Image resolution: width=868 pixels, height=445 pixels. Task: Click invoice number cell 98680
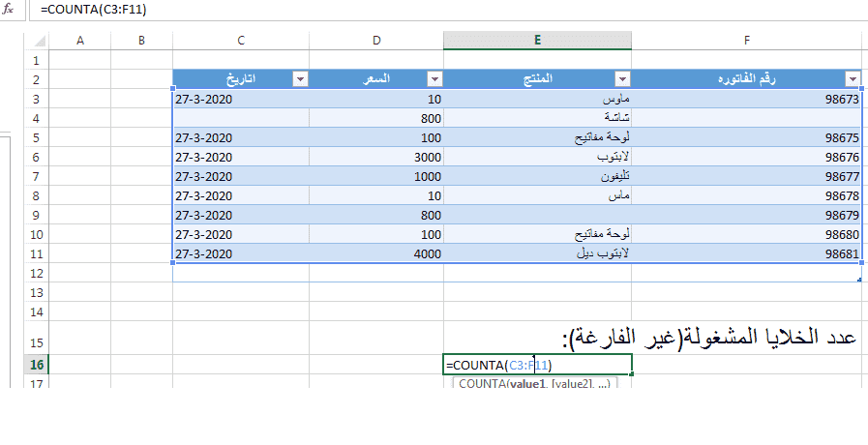(x=747, y=235)
